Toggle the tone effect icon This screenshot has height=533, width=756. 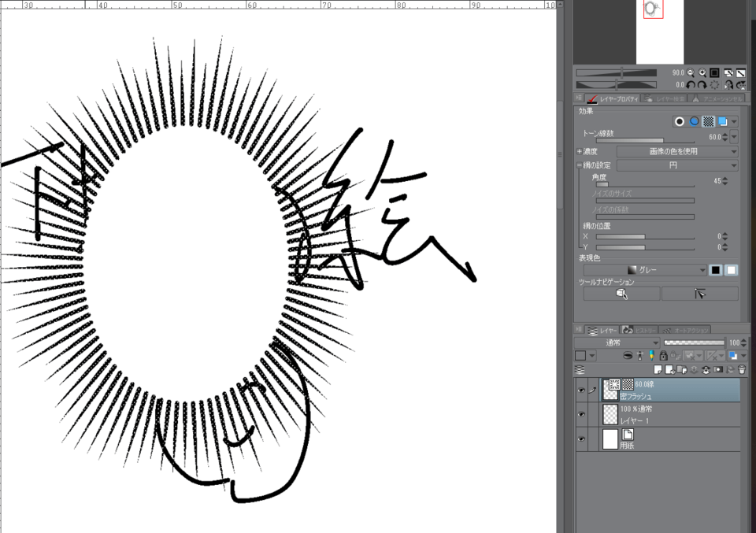pyautogui.click(x=708, y=121)
